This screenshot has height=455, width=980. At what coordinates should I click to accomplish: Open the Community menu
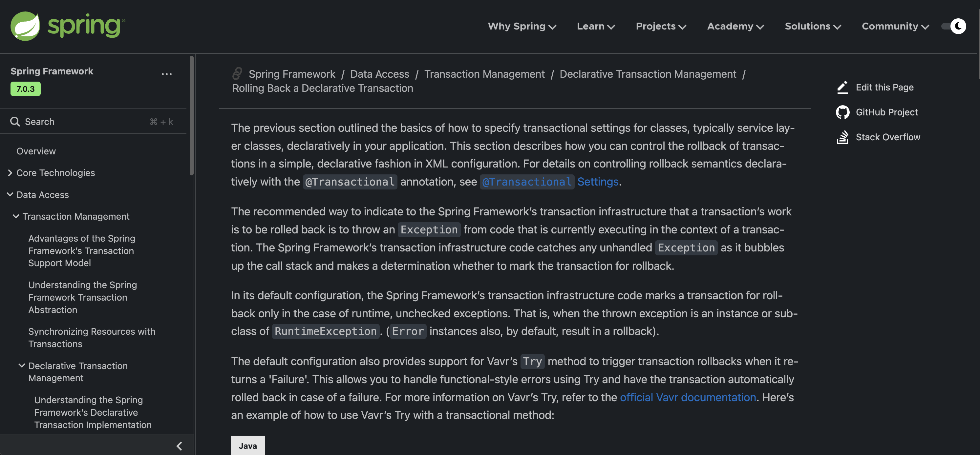pos(895,26)
